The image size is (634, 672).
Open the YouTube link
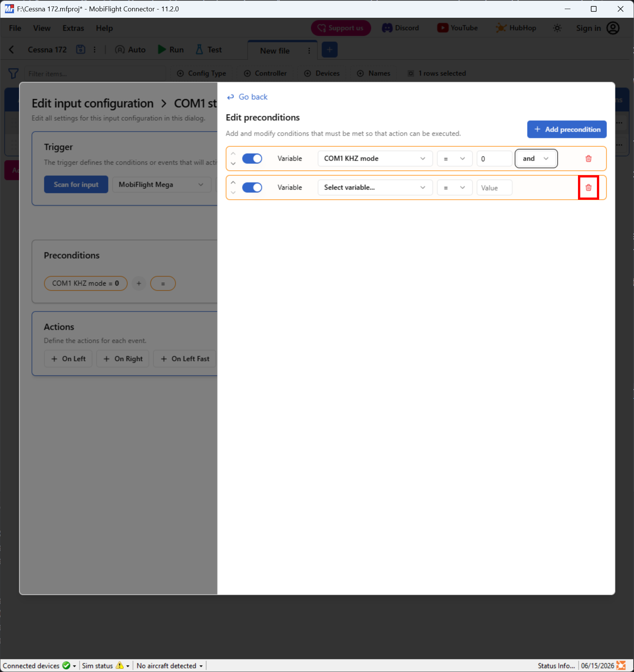(457, 28)
